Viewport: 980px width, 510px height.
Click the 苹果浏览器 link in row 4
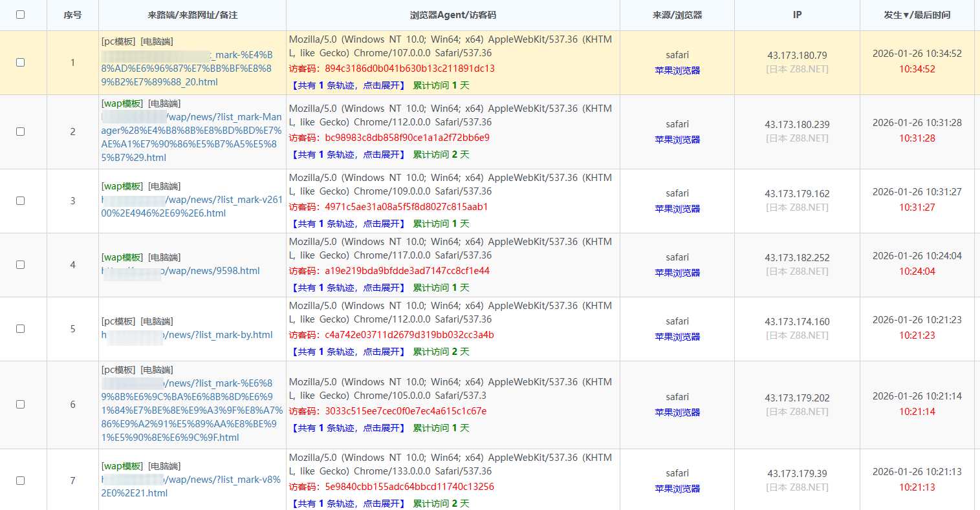(x=677, y=273)
